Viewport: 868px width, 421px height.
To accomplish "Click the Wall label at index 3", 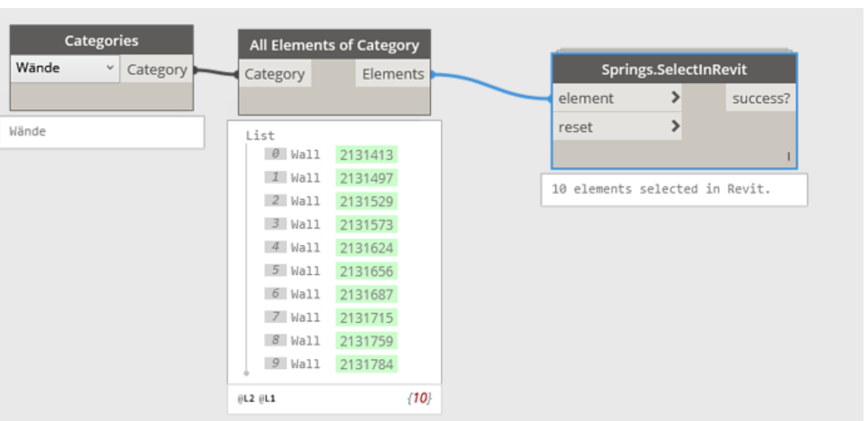I will pyautogui.click(x=305, y=224).
